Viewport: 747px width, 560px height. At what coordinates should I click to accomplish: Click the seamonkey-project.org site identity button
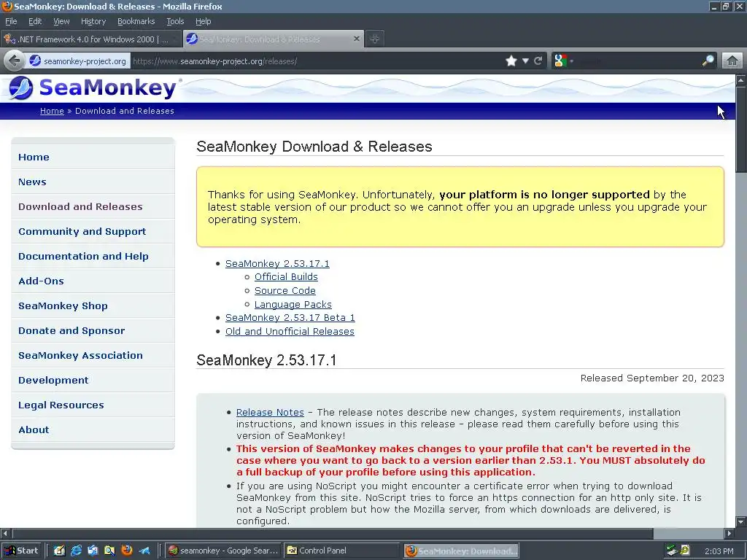pyautogui.click(x=78, y=61)
